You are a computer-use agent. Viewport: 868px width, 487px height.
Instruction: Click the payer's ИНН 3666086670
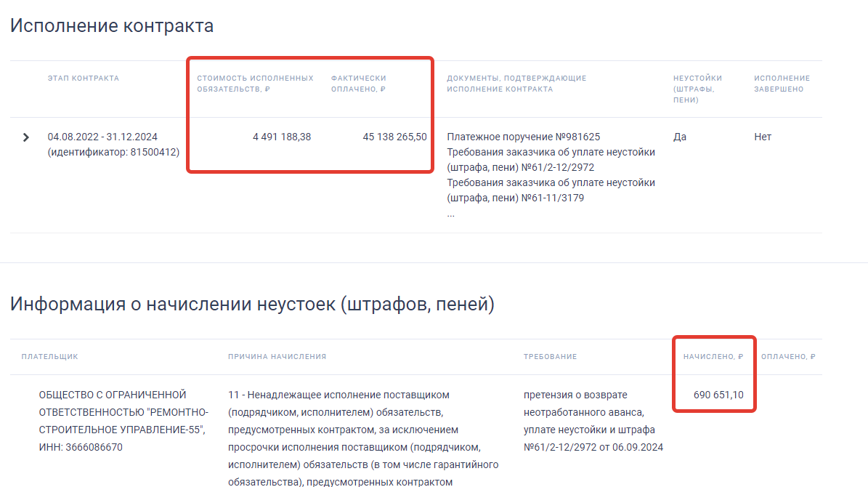point(81,447)
